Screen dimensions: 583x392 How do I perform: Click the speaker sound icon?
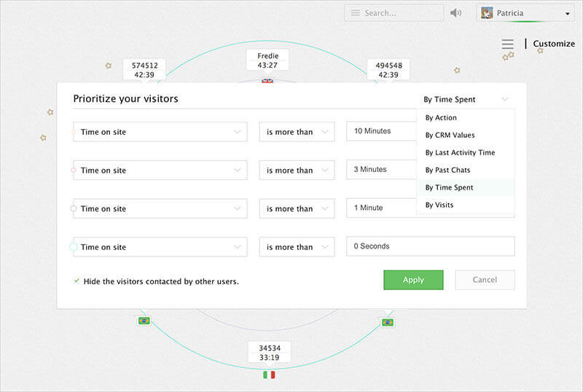(456, 13)
